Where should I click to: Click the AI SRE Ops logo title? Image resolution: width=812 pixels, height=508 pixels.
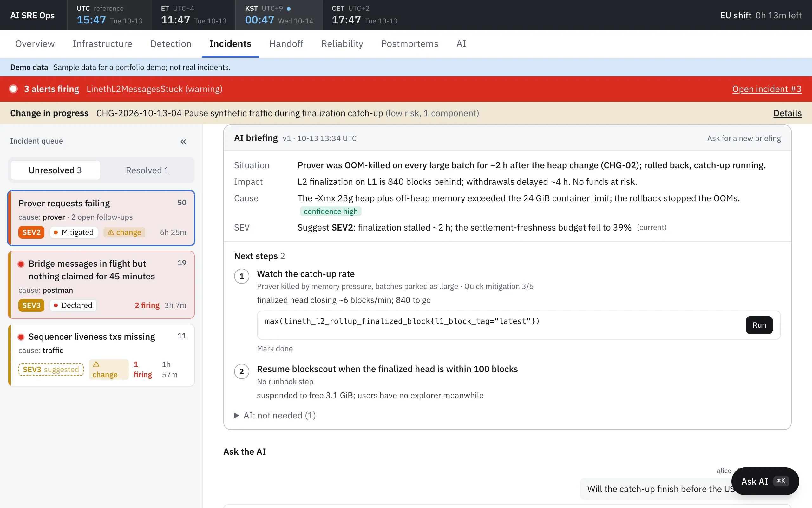coord(32,16)
